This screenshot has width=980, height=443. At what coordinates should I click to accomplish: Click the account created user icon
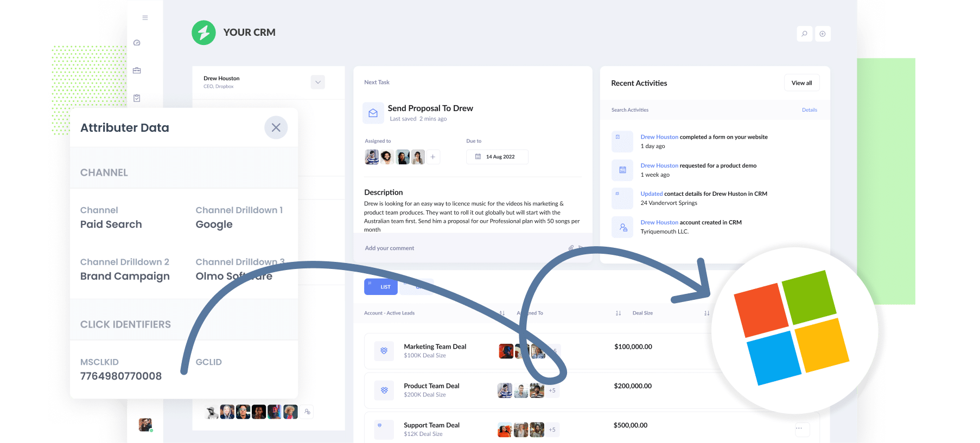tap(622, 227)
